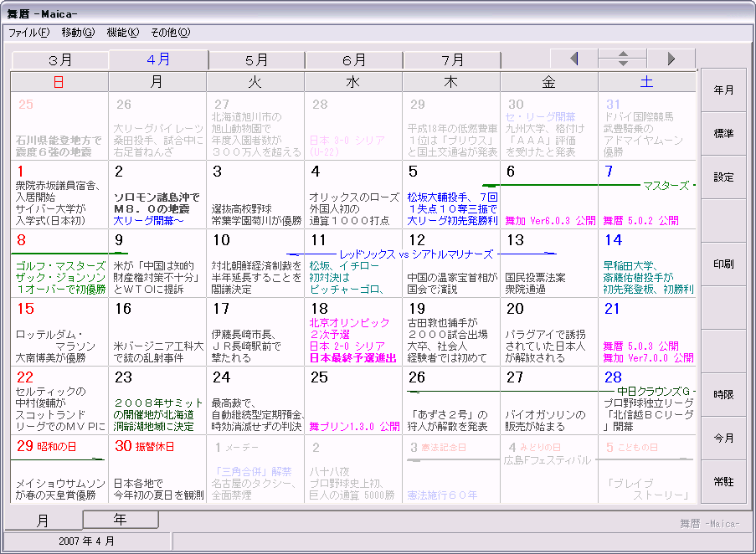Go to current month with 今月 button

(723, 439)
